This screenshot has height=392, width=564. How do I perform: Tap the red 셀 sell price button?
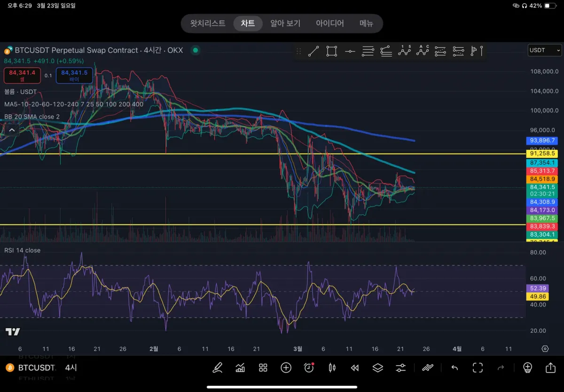(22, 75)
